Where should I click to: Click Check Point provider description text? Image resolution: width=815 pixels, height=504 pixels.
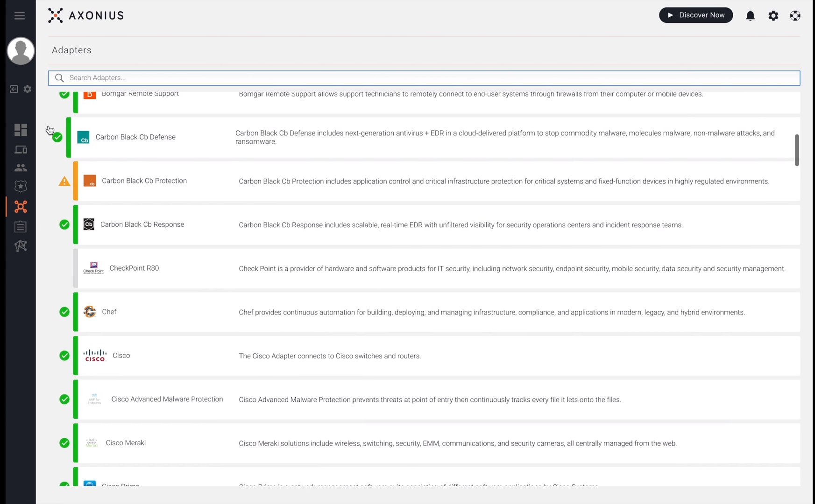[x=512, y=269]
